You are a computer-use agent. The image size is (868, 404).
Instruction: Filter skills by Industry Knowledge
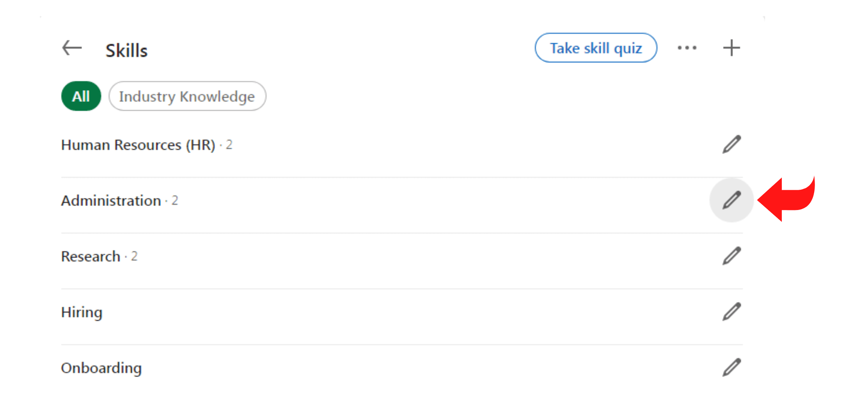tap(187, 96)
